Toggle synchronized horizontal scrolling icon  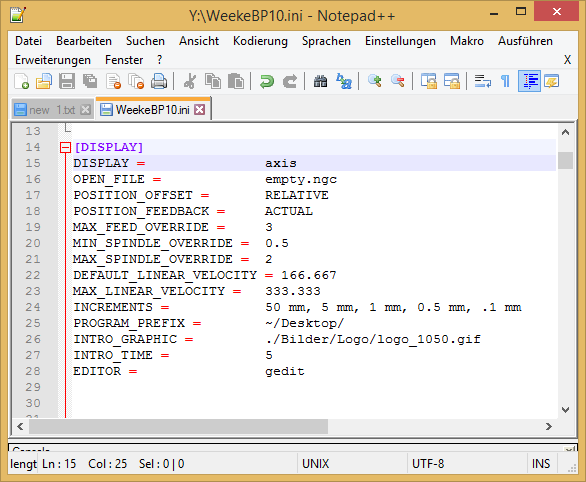click(x=451, y=81)
